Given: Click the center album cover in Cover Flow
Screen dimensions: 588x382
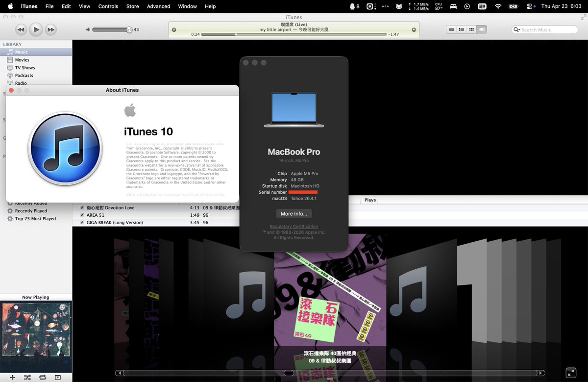Looking at the screenshot, I should pyautogui.click(x=330, y=290).
